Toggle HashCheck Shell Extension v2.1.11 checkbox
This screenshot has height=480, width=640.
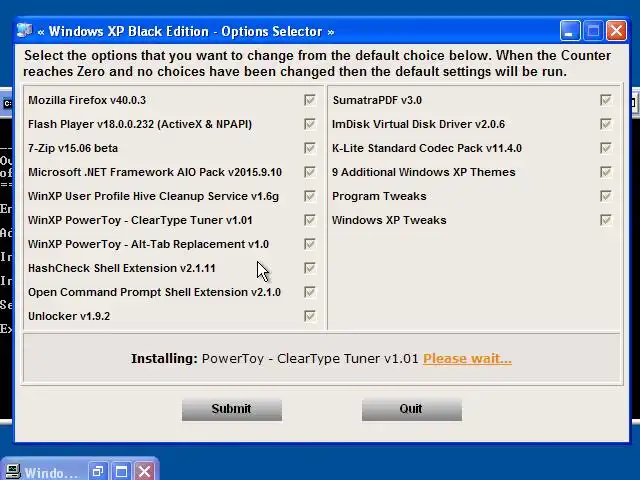(x=310, y=268)
